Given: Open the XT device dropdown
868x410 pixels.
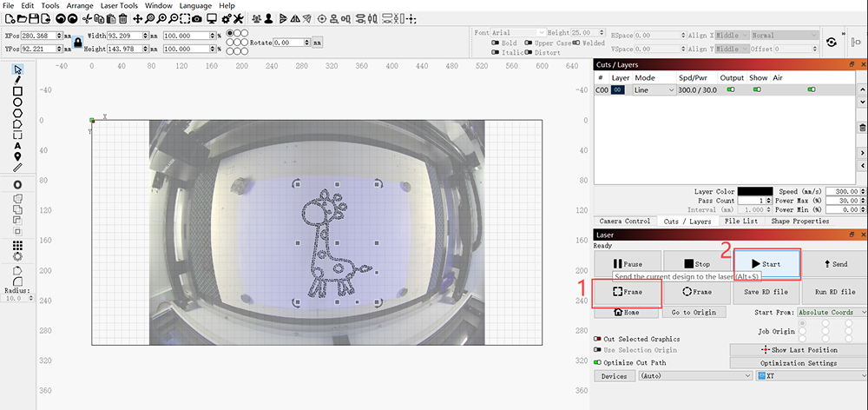Looking at the screenshot, I should click(812, 375).
